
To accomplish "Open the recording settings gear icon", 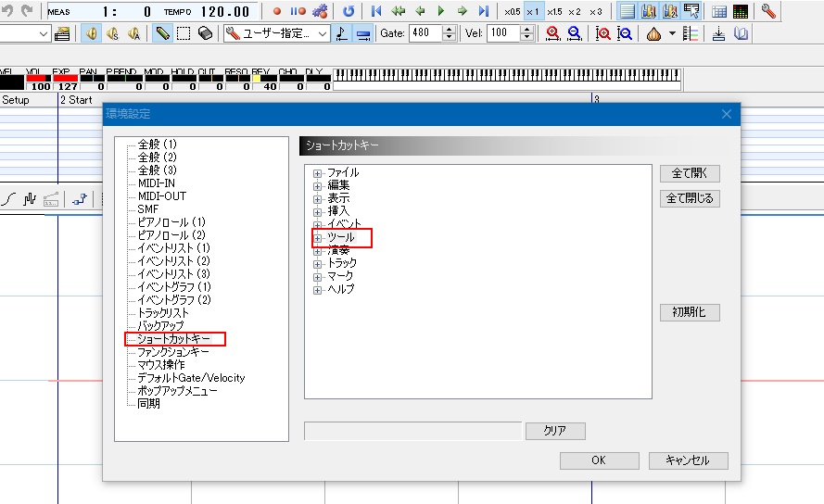I will 320,11.
